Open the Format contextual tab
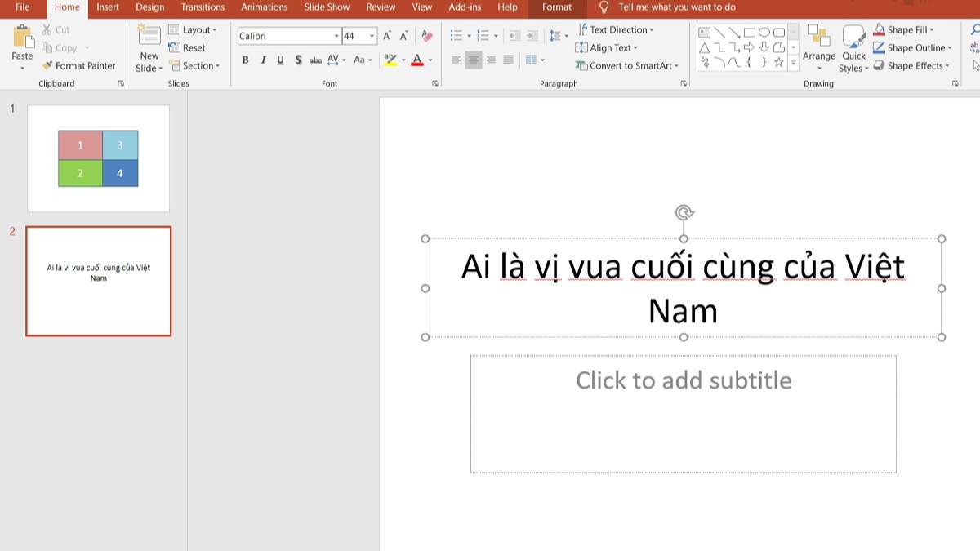980x551 pixels. (x=557, y=7)
